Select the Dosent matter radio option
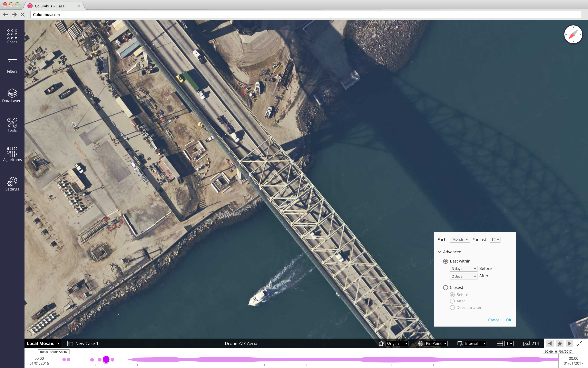588x368 pixels. pyautogui.click(x=452, y=308)
